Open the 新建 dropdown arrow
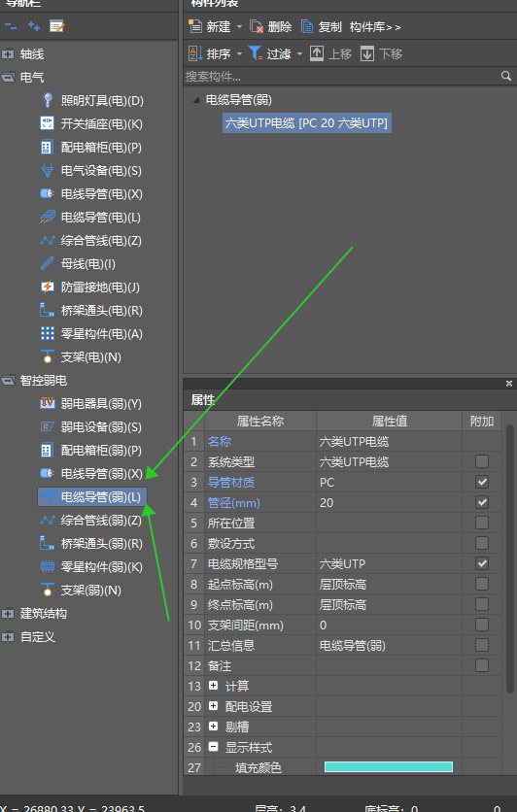Viewport: 517px width, 812px height. (x=239, y=26)
